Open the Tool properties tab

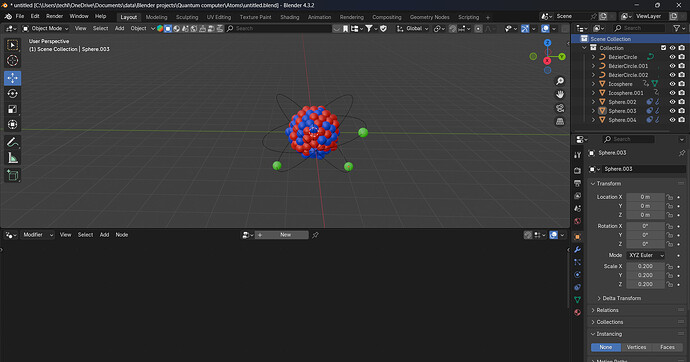[577, 155]
